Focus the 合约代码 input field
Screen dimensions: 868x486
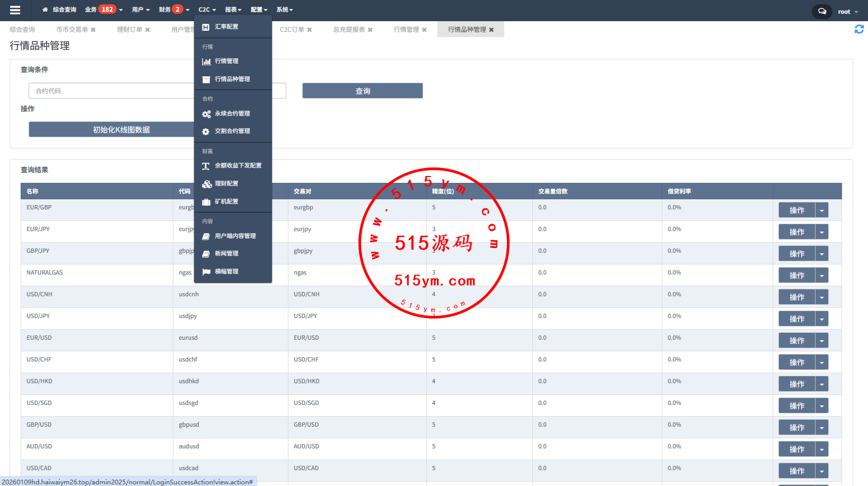(111, 91)
